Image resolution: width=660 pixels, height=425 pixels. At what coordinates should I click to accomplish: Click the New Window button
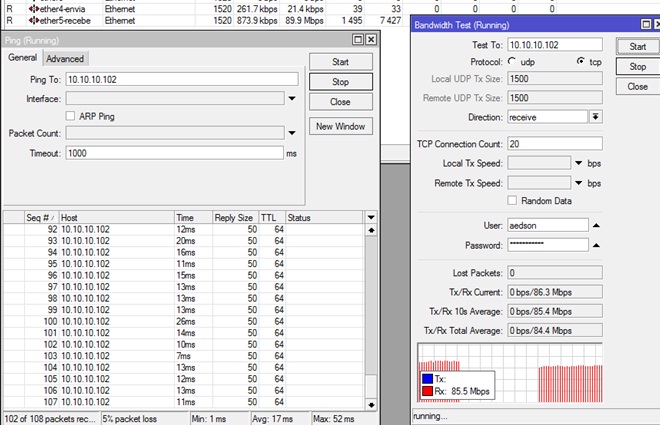pyautogui.click(x=341, y=126)
